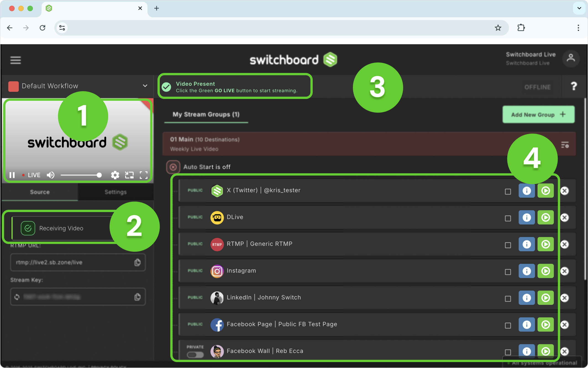Select the My Stream Groups tab
This screenshot has height=368, width=588.
(206, 114)
